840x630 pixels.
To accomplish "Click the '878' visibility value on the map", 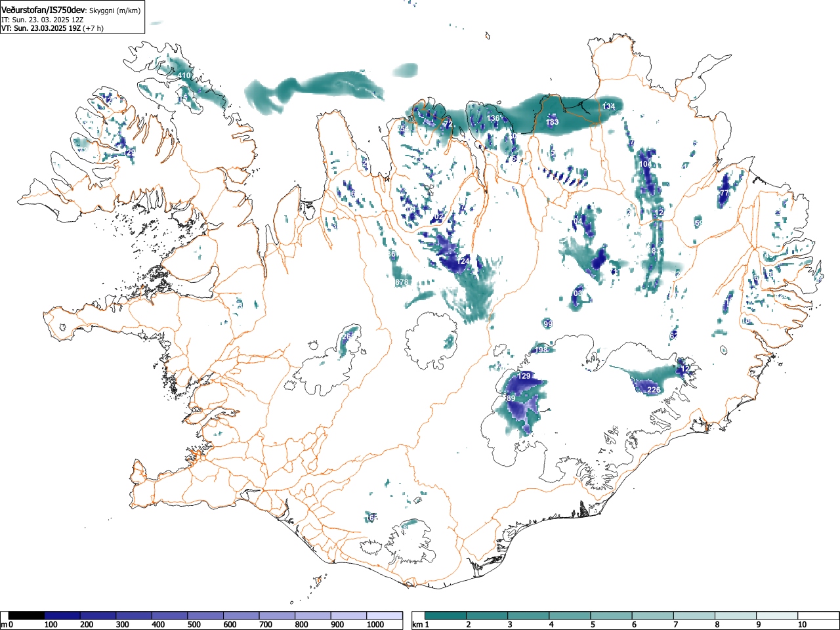I will 402,282.
